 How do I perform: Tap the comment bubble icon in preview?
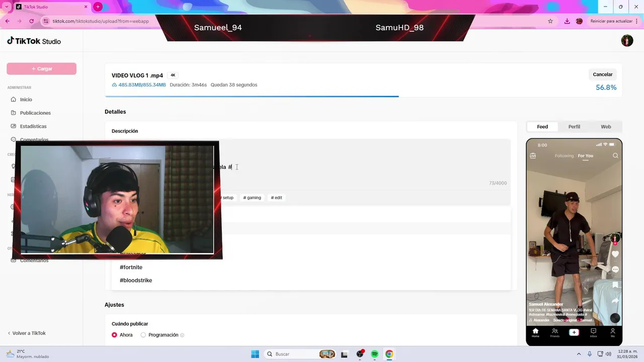pos(615,269)
